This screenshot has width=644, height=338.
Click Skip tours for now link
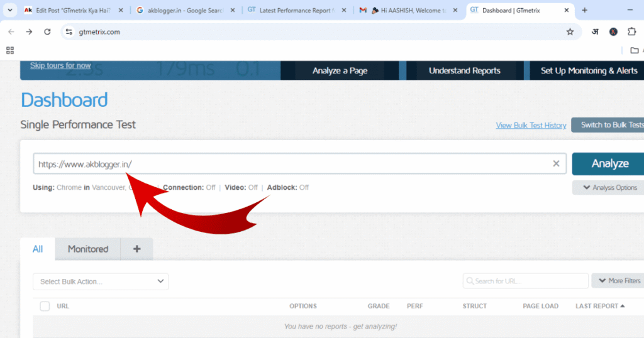(x=60, y=65)
